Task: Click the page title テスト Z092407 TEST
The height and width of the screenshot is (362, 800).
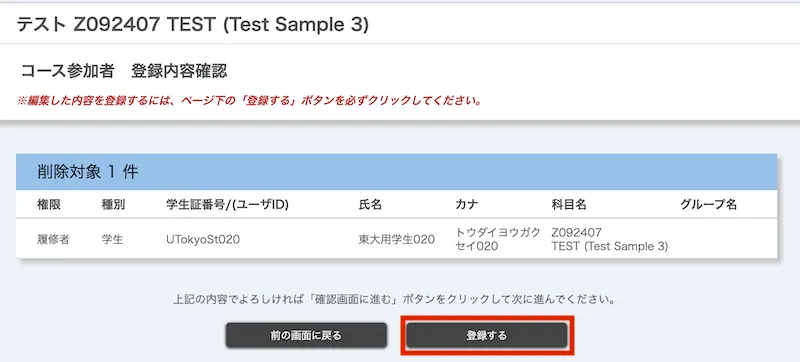Action: point(192,24)
